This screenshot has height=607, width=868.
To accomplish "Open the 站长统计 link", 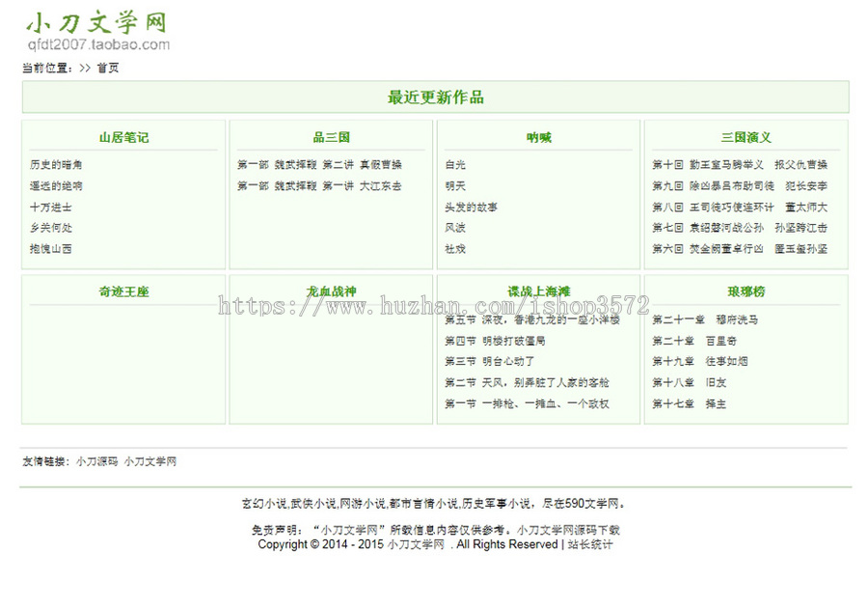I will [x=590, y=544].
